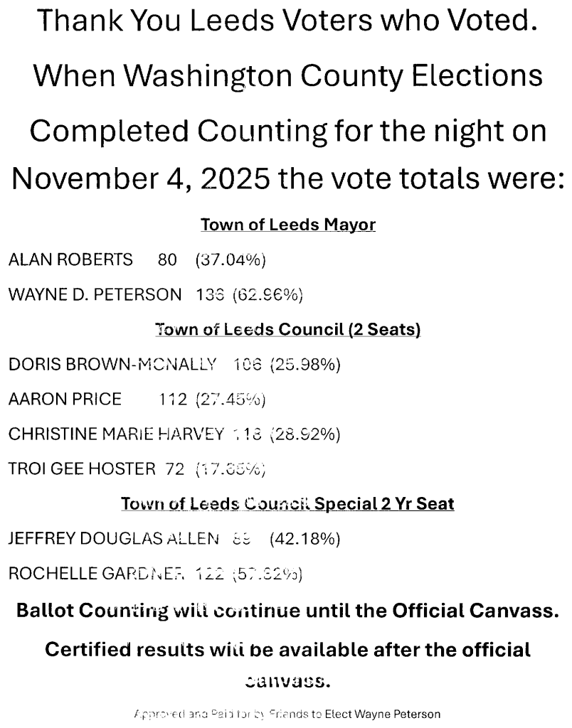Select the AARON PRICE candidate name
This screenshot has height=728, width=572.
(65, 400)
